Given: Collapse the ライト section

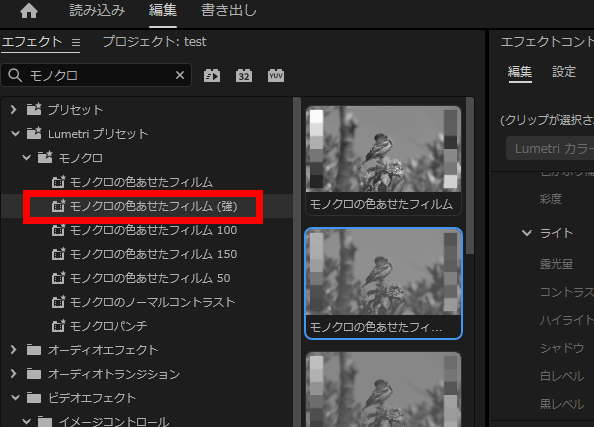Looking at the screenshot, I should [x=527, y=233].
